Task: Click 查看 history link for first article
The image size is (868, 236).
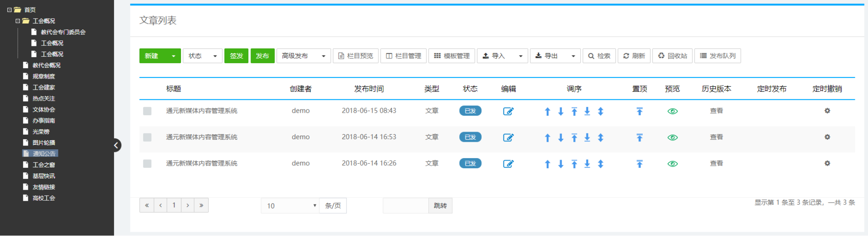Action: click(716, 111)
